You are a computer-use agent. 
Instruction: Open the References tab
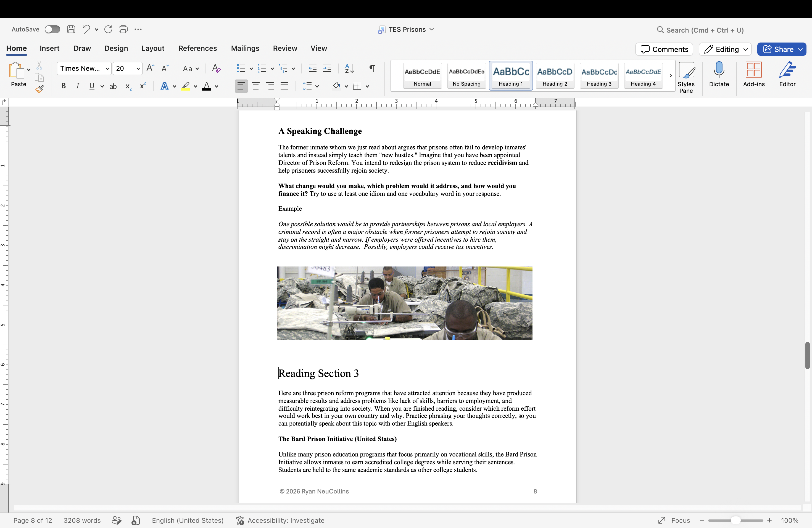click(x=197, y=48)
